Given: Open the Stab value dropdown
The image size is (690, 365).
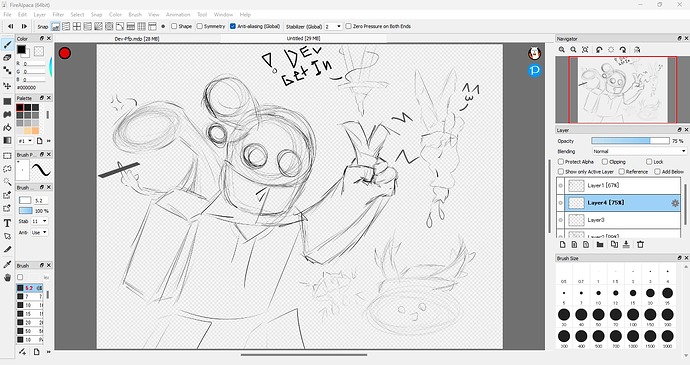Looking at the screenshot, I should 39,221.
